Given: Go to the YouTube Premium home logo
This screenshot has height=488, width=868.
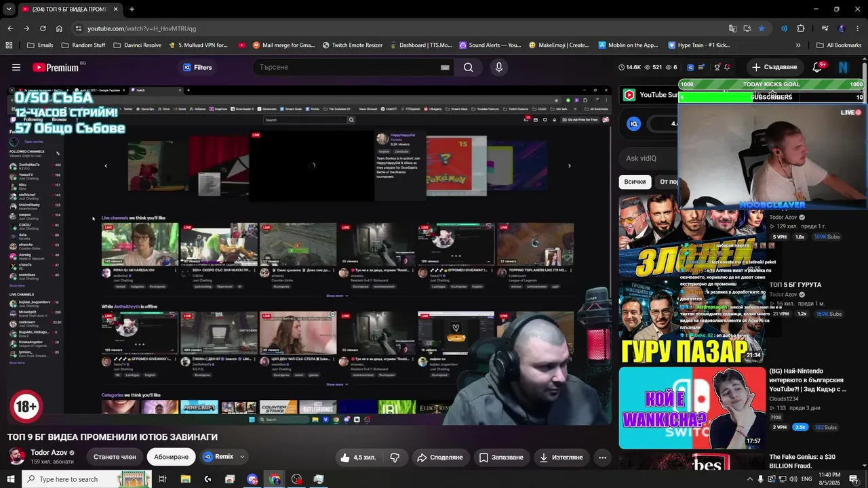Looking at the screenshot, I should point(56,67).
